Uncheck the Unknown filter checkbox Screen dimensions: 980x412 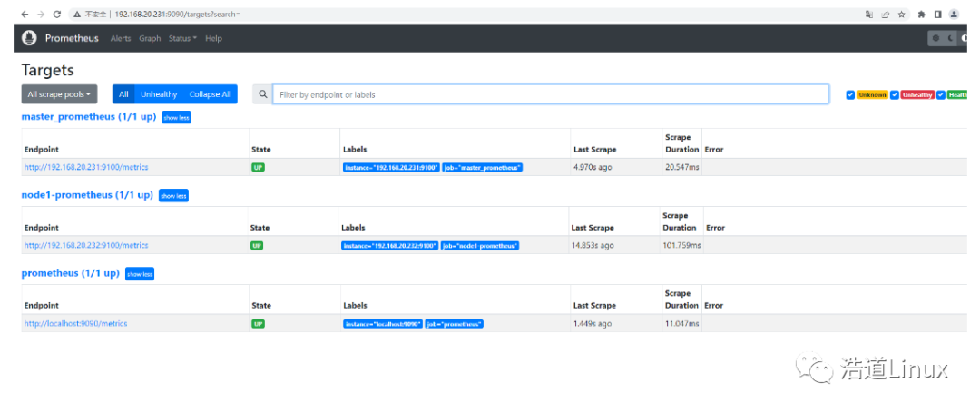click(850, 94)
